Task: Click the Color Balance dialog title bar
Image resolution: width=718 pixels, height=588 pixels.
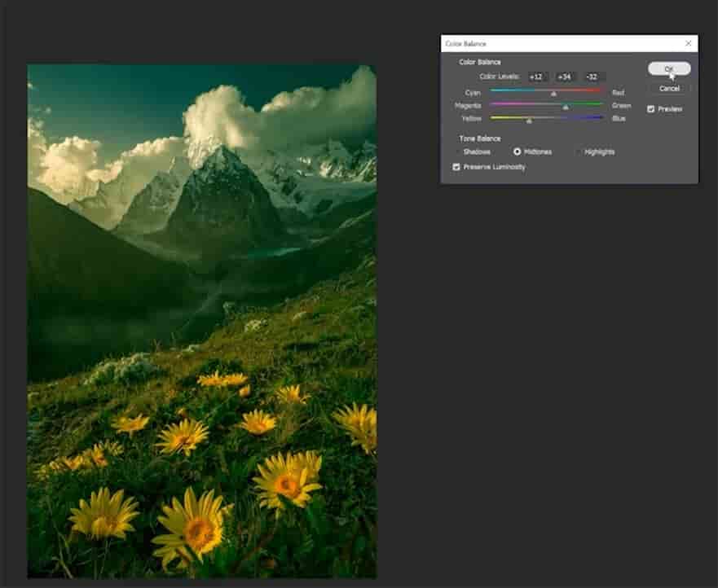Action: (x=554, y=43)
